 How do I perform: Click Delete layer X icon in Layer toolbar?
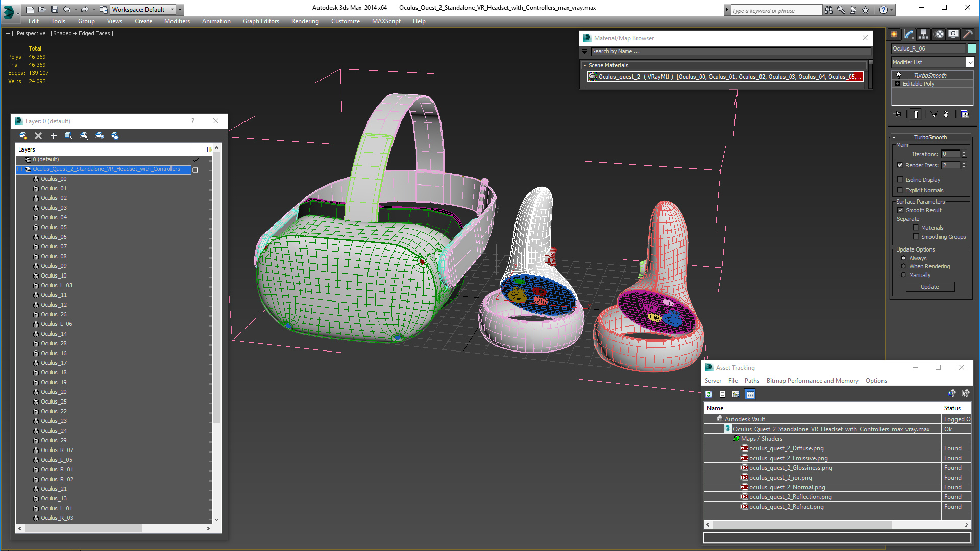pyautogui.click(x=38, y=136)
